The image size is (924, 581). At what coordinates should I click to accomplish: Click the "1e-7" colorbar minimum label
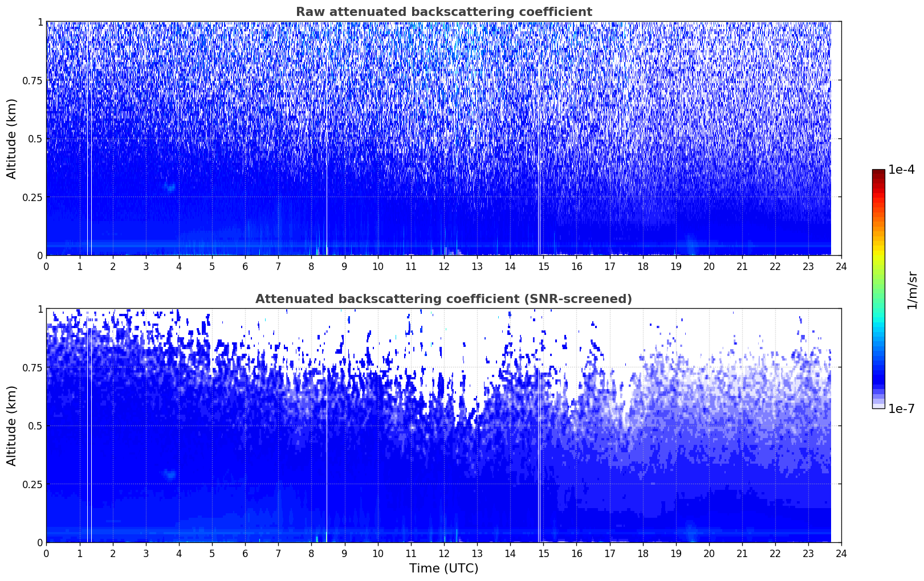click(x=901, y=408)
